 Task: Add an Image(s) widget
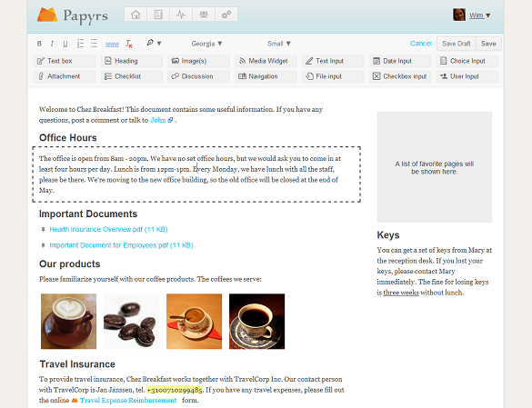tap(198, 61)
